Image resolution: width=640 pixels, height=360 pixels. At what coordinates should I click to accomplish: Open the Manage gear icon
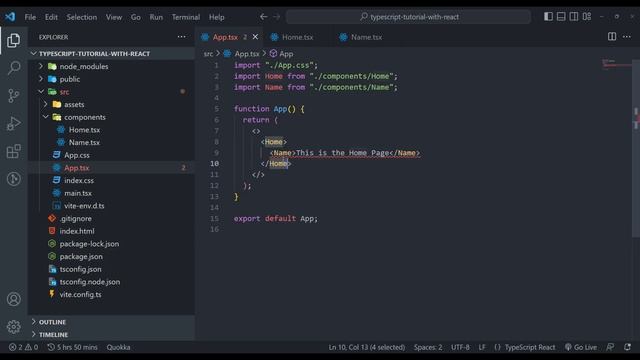[13, 327]
